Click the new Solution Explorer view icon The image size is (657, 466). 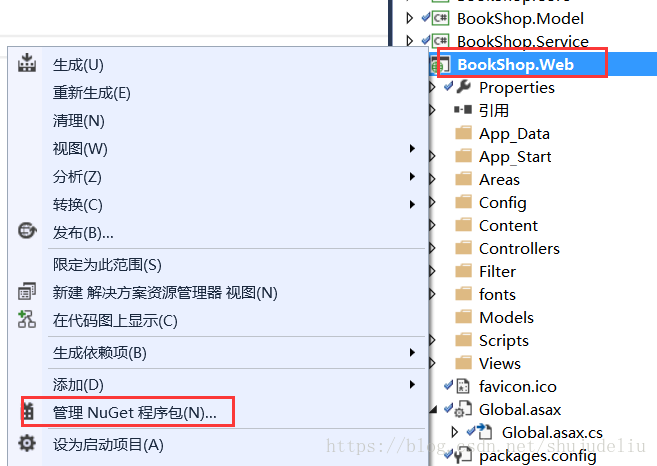(x=27, y=291)
